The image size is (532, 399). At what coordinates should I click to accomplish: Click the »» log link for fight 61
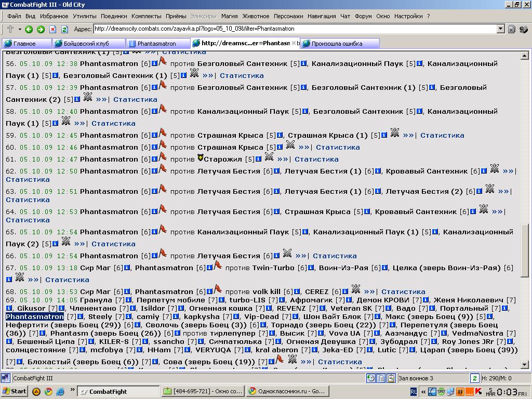pos(282,159)
